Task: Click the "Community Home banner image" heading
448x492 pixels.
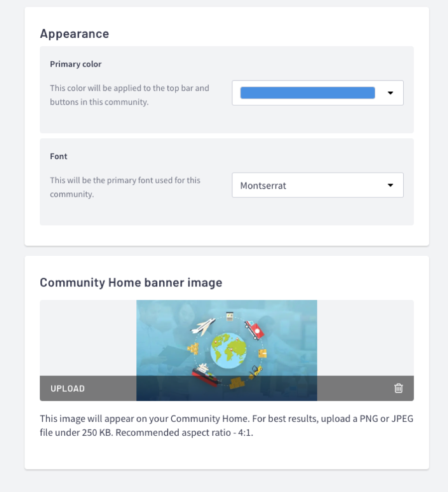Action: click(131, 283)
